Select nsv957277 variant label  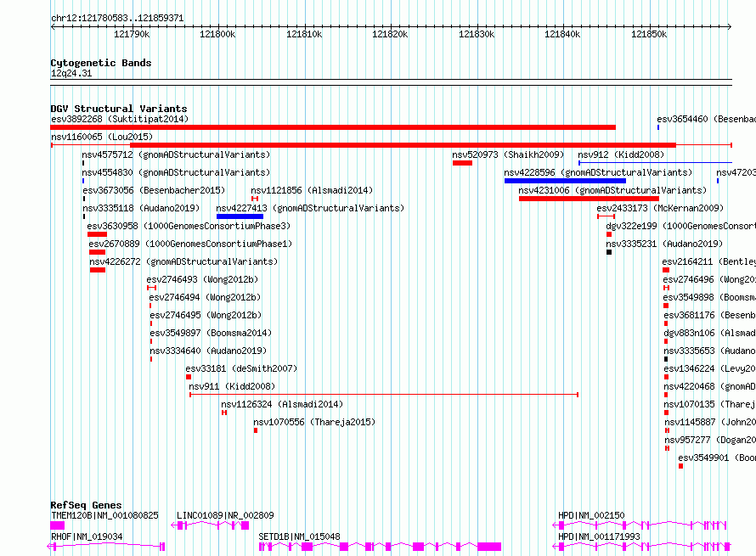(x=710, y=440)
